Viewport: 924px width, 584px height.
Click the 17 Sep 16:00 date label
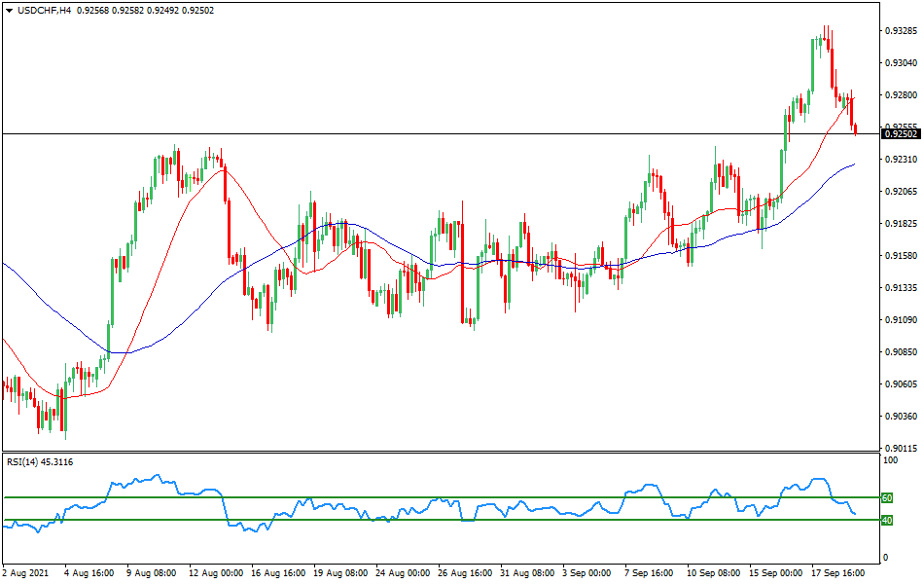[838, 573]
